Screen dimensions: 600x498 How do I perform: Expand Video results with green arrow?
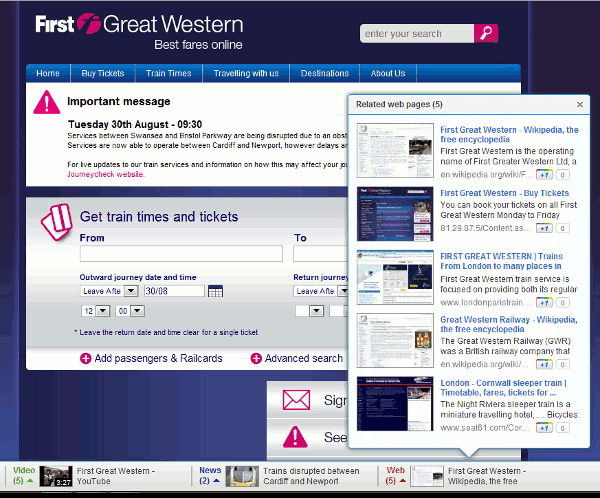30,481
